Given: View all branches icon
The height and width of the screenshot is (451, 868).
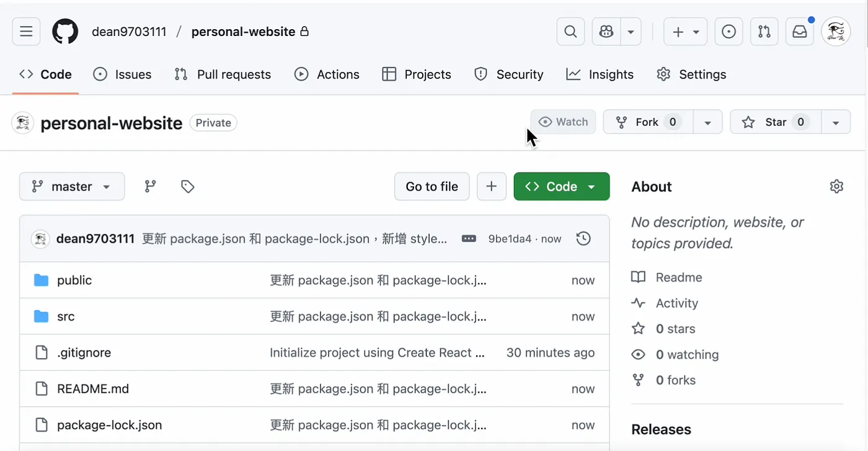Looking at the screenshot, I should click(150, 187).
